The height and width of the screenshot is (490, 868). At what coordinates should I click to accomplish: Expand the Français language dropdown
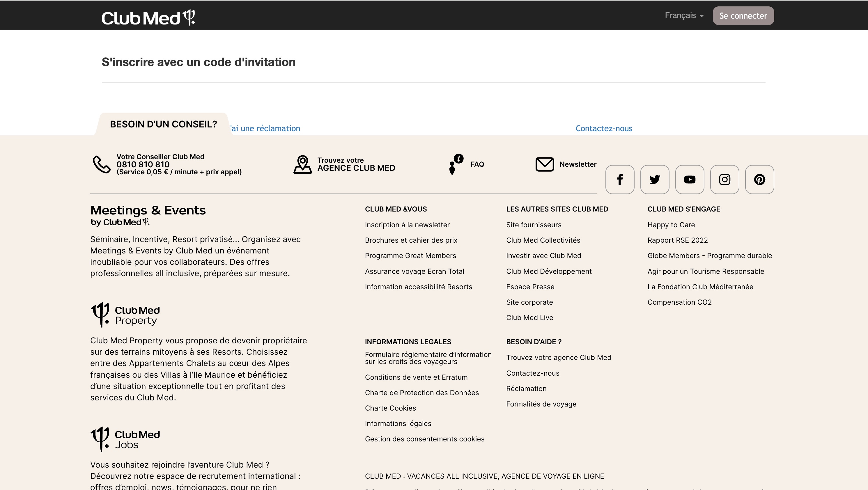(x=684, y=15)
